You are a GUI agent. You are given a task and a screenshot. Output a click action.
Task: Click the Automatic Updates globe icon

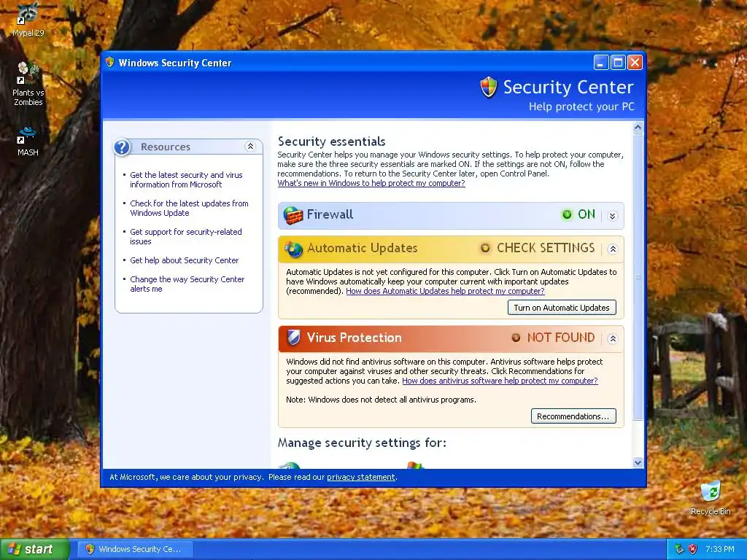click(293, 249)
